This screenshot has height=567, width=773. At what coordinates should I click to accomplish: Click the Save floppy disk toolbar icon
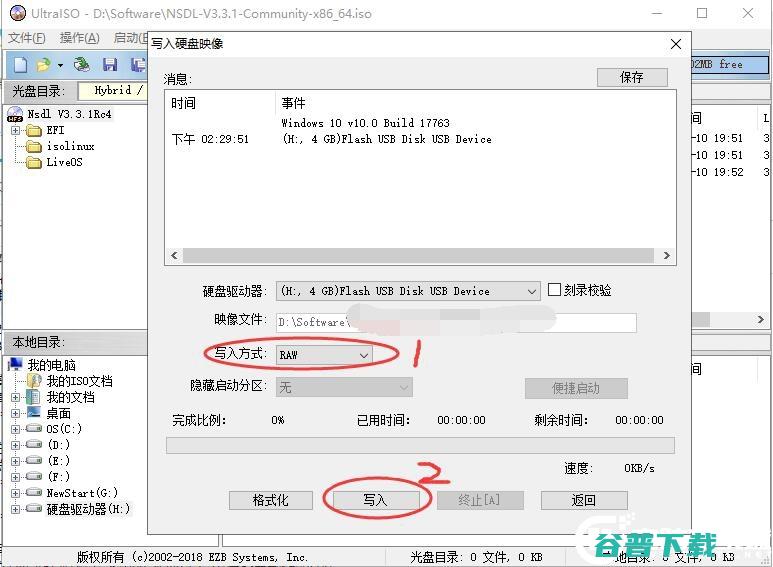pyautogui.click(x=109, y=65)
